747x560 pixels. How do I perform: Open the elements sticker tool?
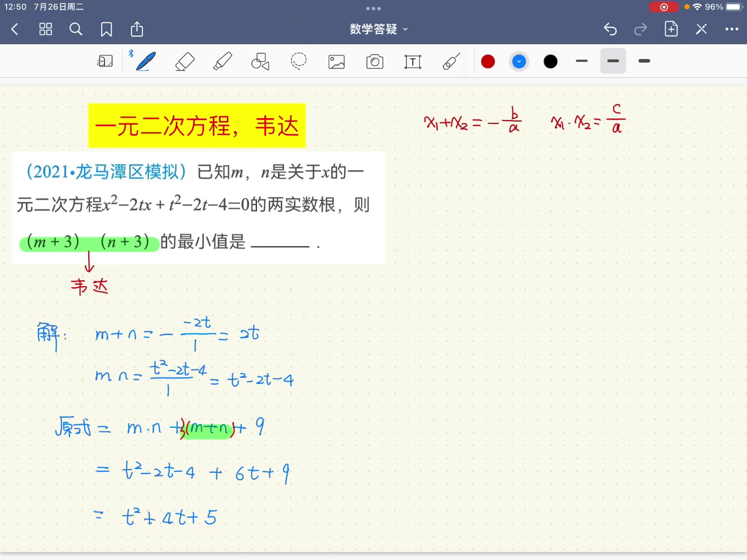tap(450, 61)
